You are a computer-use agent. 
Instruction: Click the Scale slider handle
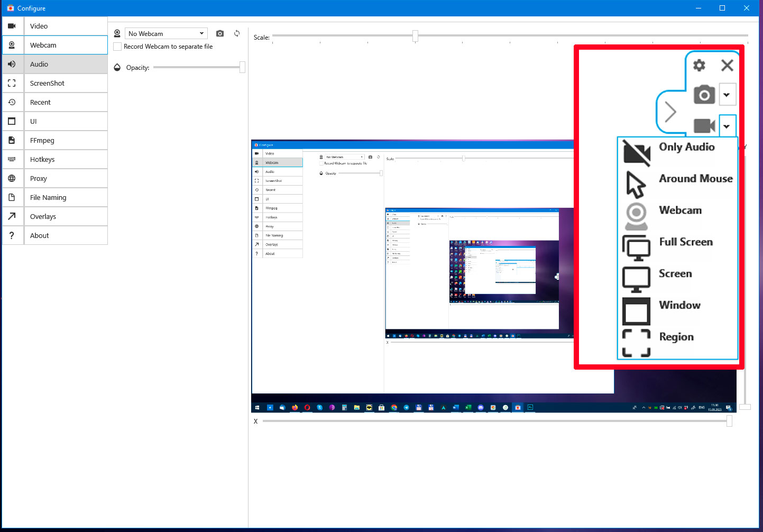415,36
